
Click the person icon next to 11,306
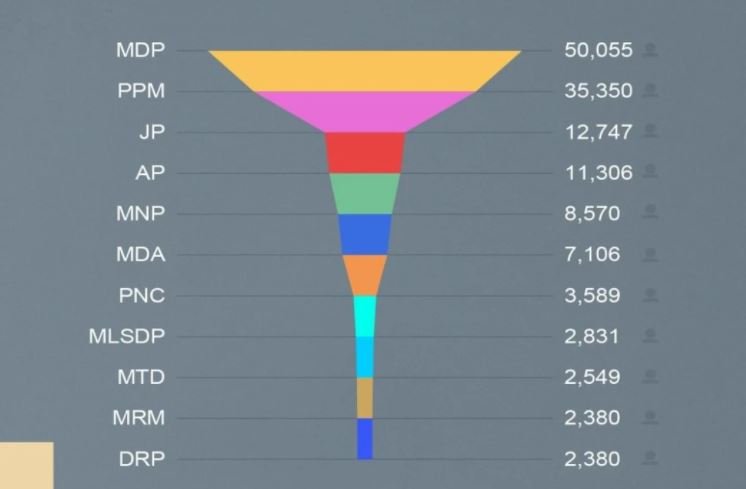(652, 172)
